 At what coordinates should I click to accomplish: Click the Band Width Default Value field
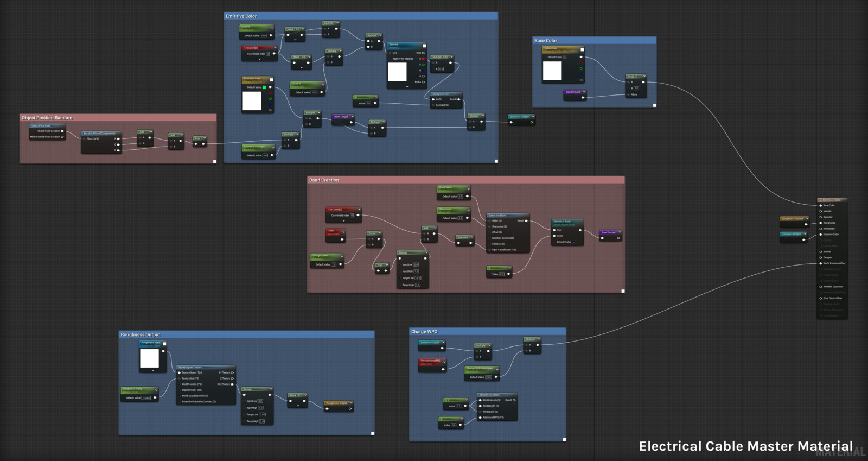click(x=460, y=197)
